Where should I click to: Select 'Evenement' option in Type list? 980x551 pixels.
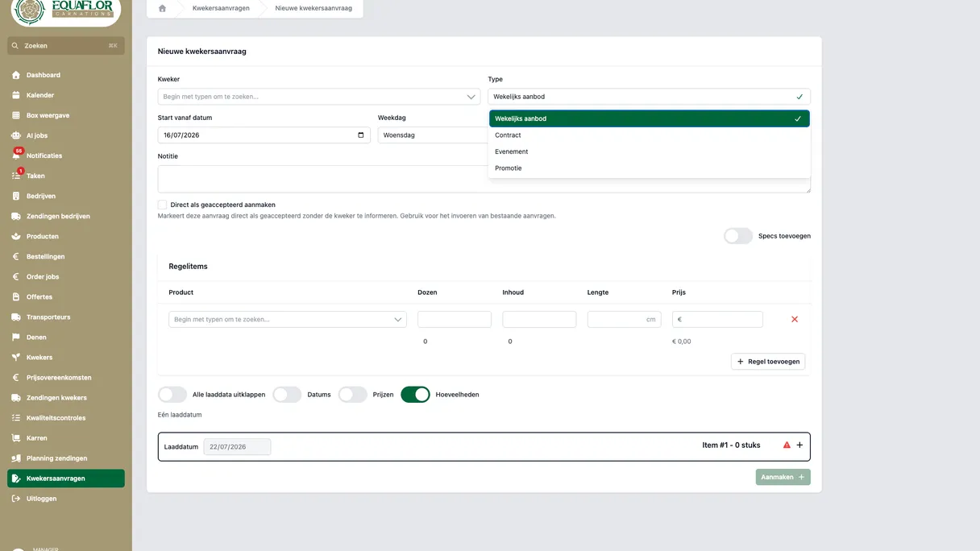pyautogui.click(x=649, y=151)
